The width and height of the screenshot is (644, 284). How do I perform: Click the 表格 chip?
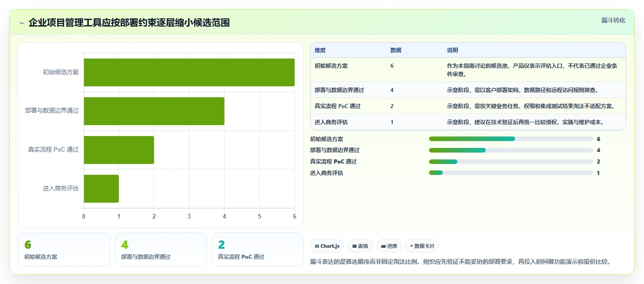tap(360, 246)
